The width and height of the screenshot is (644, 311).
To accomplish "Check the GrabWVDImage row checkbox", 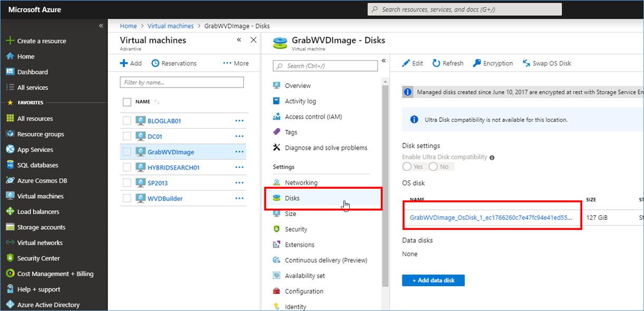I will pyautogui.click(x=127, y=152).
